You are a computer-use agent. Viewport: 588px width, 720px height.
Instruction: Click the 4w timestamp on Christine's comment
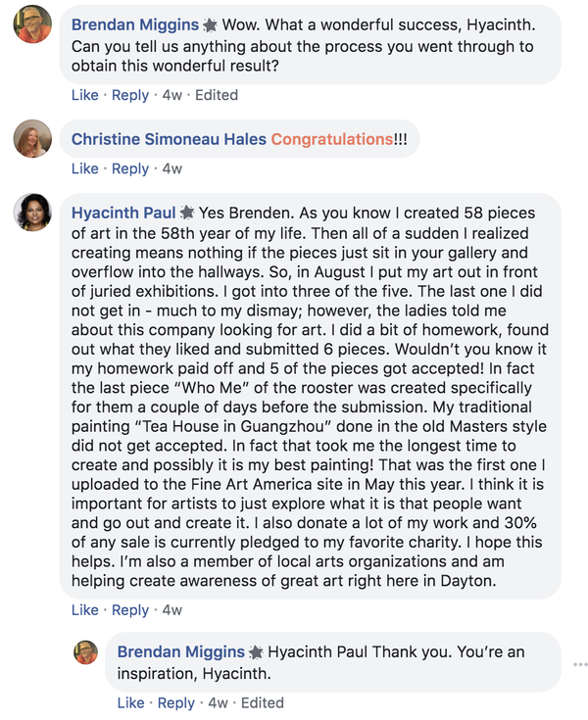point(171,168)
